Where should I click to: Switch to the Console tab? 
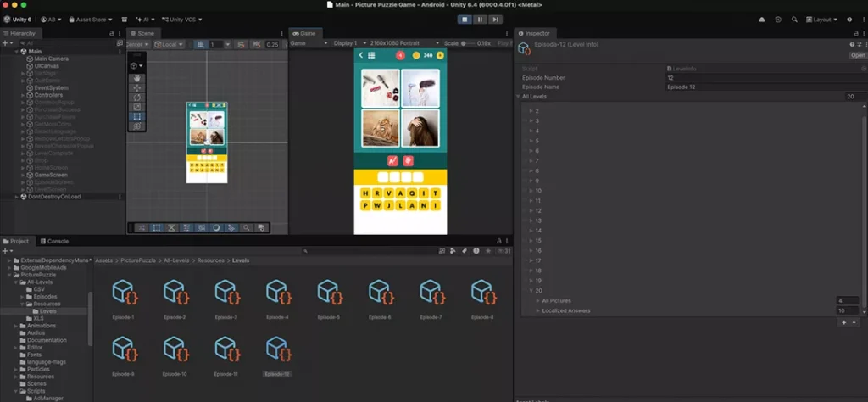[x=55, y=241]
